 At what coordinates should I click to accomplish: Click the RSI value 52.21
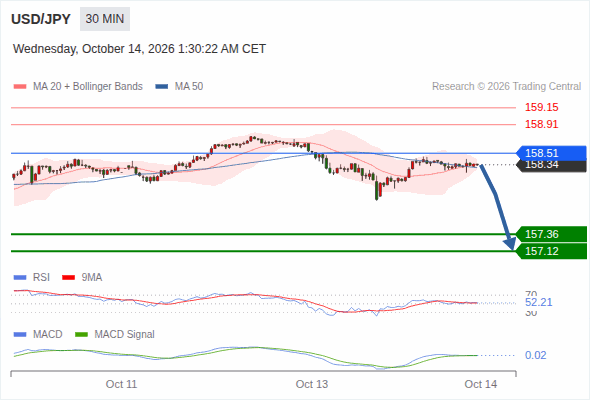[538, 302]
